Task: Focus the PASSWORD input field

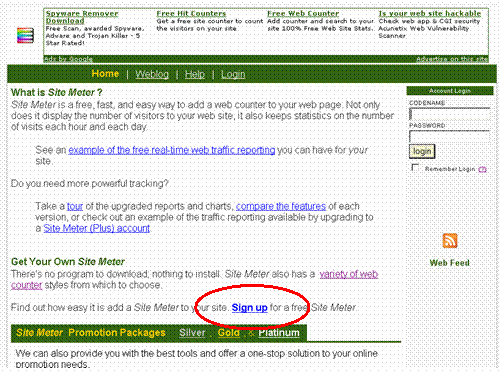Action: pos(450,137)
